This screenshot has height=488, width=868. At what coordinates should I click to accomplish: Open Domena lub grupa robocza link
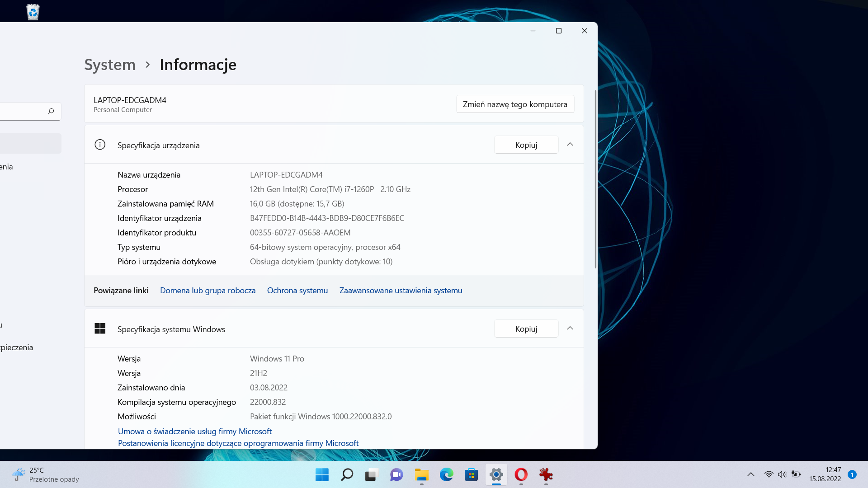coord(208,291)
